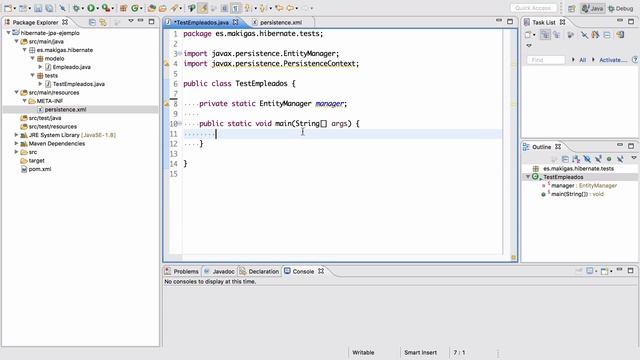Toggle Sort alphabetically in Outline toolbar
The image size is (640, 360).
click(x=576, y=159)
